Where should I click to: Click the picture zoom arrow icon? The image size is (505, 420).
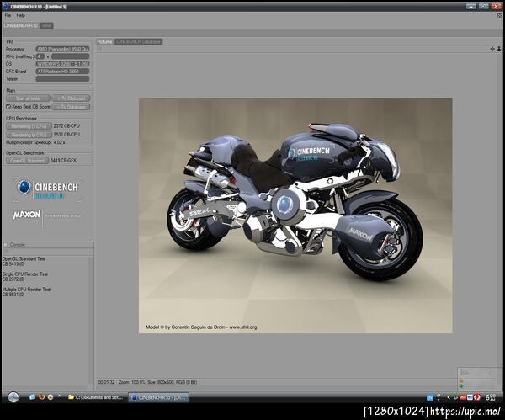point(500,50)
